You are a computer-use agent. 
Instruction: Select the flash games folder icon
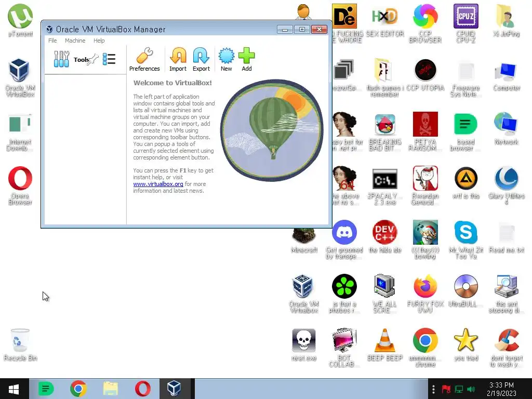click(x=385, y=77)
